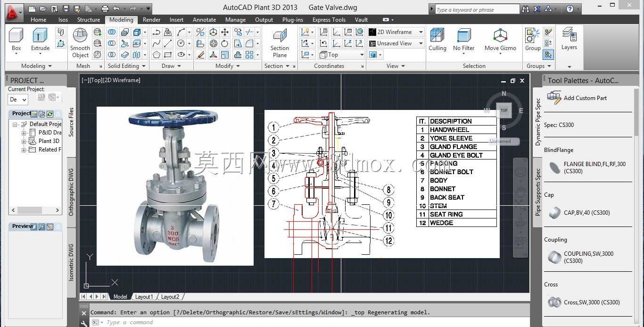Click the Autodesk Exchange X icon
Screen dimensions: 644x327
537,9
